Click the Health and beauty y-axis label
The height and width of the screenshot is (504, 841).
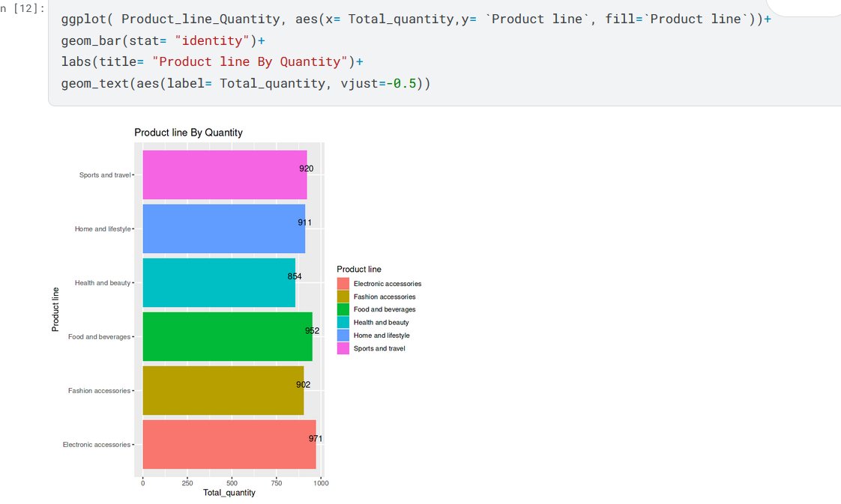click(x=103, y=283)
